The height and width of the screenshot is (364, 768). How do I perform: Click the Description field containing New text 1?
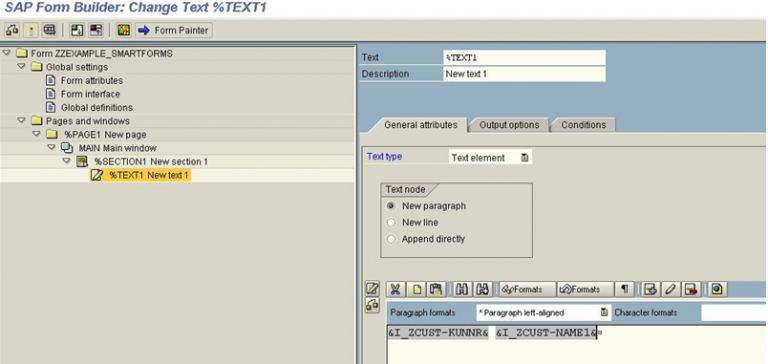coord(524,74)
